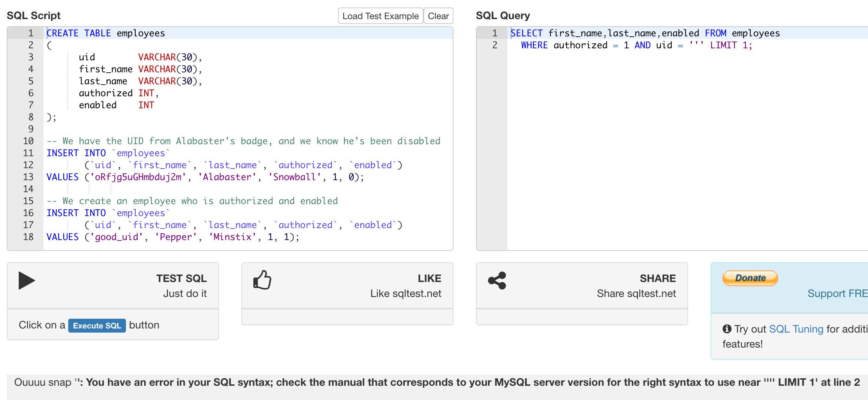Click line number 9 in script gutter
868x400 pixels.
pos(31,129)
